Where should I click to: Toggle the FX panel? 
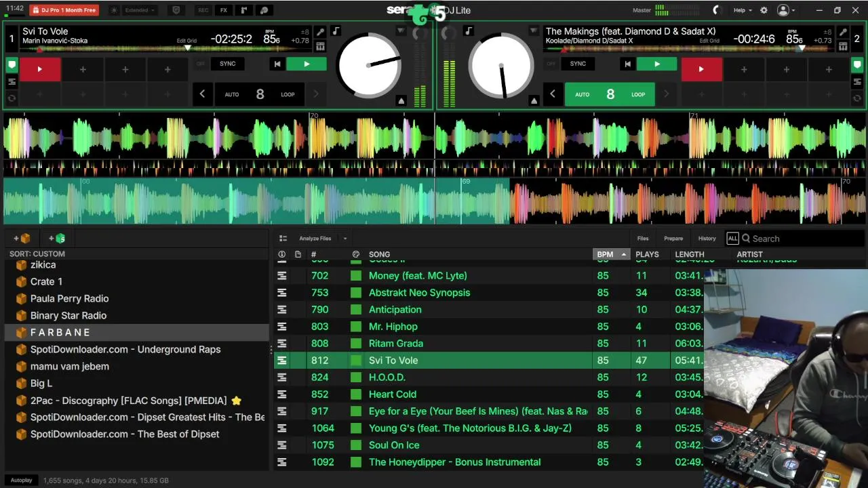tap(224, 10)
